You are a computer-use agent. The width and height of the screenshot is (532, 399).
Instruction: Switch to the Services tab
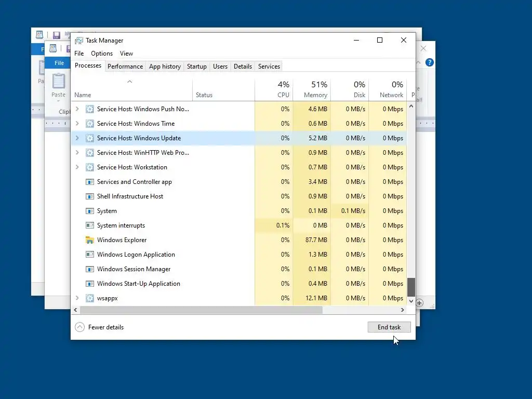(x=269, y=66)
